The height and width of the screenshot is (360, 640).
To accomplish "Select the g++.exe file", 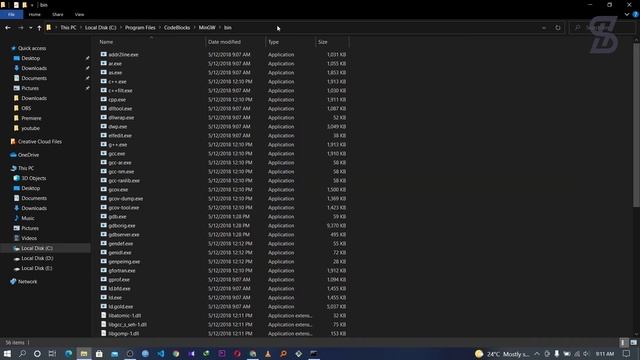I will [x=118, y=144].
